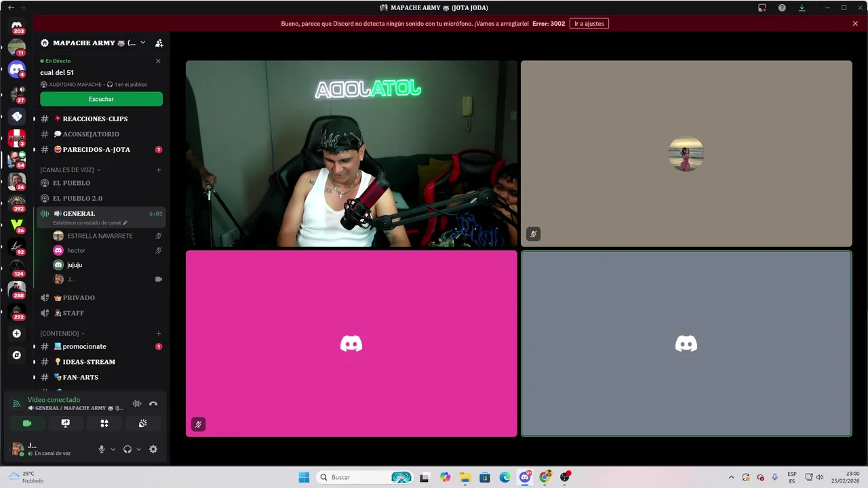Open voice connection signal details icon
Screen dimensions: 868x488
pos(17,404)
